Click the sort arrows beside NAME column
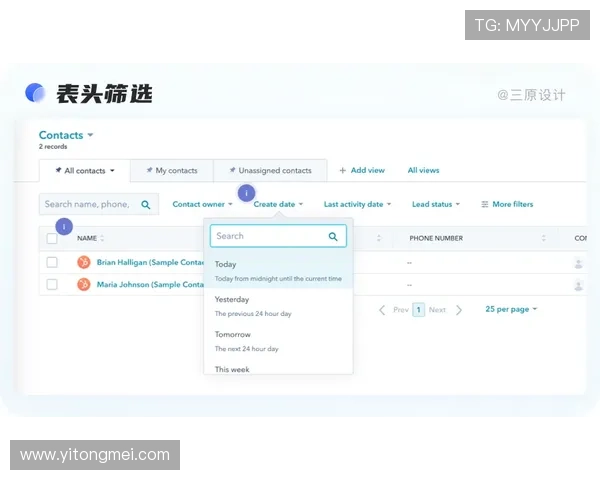Image resolution: width=600 pixels, height=480 pixels. point(102,238)
